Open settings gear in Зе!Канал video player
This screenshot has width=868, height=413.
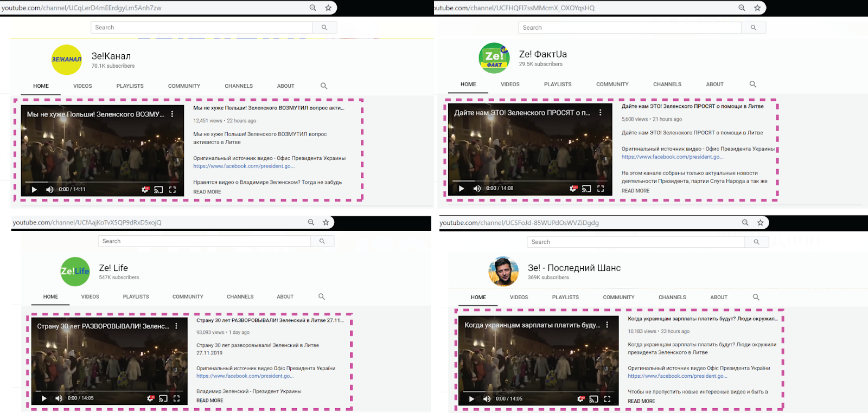coord(145,190)
